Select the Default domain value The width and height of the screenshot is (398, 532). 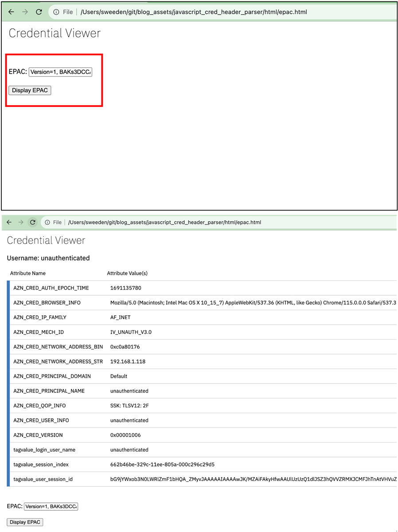(x=119, y=376)
